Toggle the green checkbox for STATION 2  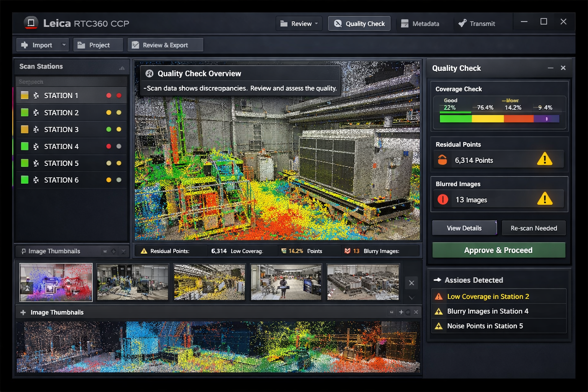click(x=24, y=113)
